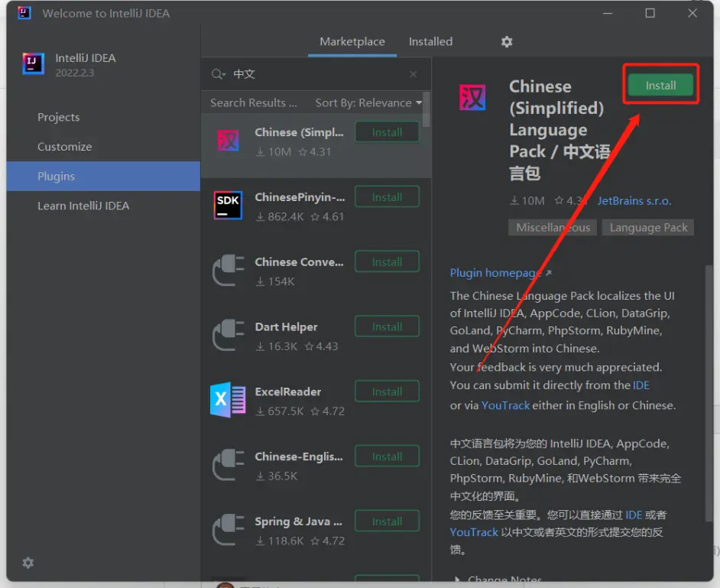Screen dimensions: 720x588
Task: Click the Chinese-English plugin plug icon
Action: (228, 465)
